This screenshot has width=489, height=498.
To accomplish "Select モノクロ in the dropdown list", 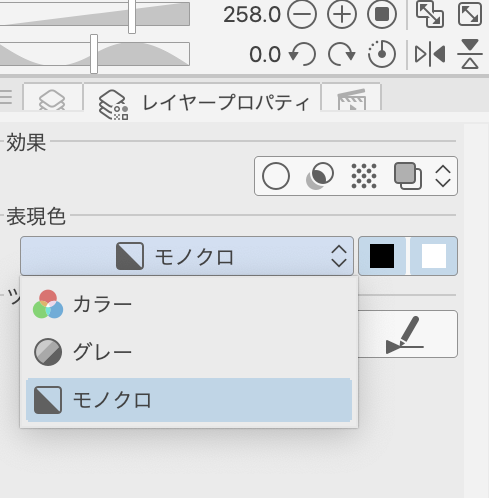I will point(189,400).
